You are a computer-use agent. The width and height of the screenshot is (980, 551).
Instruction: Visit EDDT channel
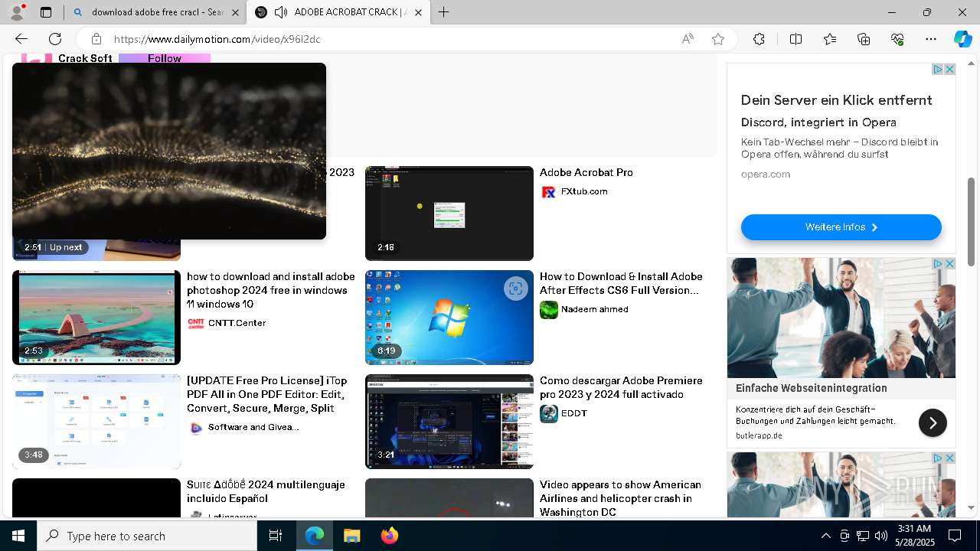[574, 413]
